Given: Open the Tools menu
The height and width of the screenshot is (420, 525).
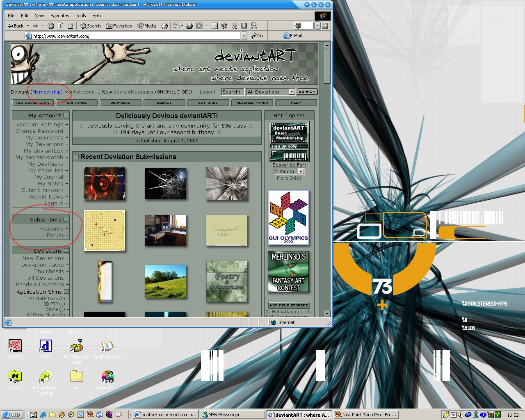Looking at the screenshot, I should click(81, 16).
